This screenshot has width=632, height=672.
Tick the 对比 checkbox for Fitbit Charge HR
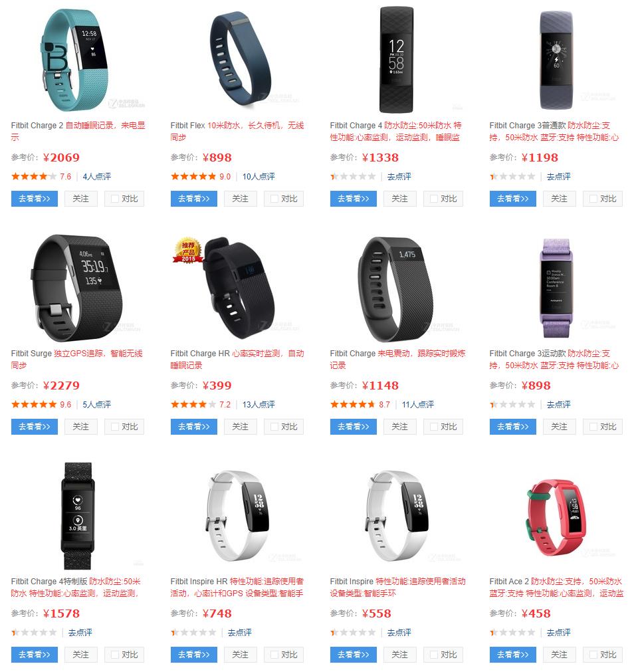pos(274,427)
